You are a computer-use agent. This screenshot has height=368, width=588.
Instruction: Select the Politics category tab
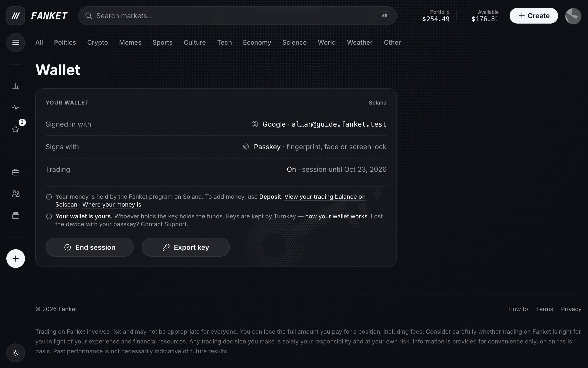point(65,42)
